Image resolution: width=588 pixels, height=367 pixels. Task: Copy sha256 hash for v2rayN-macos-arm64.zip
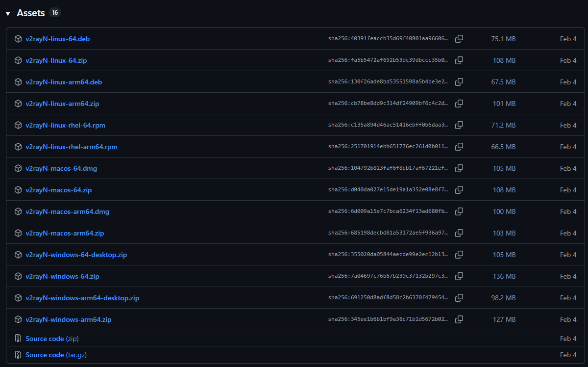pyautogui.click(x=459, y=233)
